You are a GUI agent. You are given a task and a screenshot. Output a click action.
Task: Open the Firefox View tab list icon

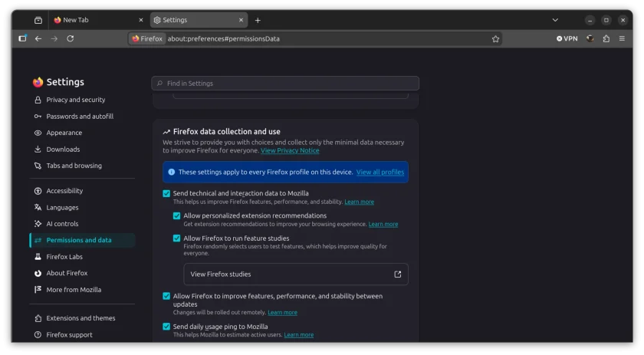point(38,20)
